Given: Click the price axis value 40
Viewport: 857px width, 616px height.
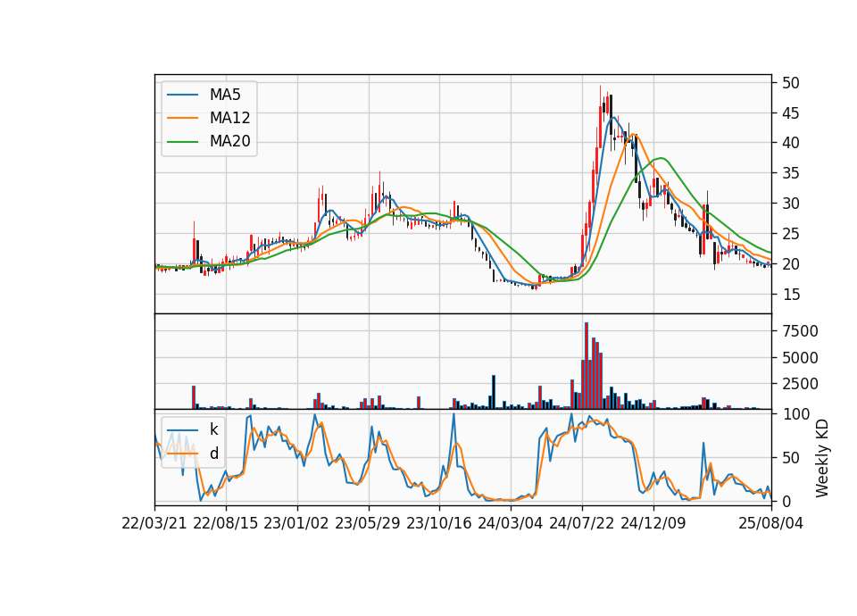Looking at the screenshot, I should pyautogui.click(x=791, y=143).
